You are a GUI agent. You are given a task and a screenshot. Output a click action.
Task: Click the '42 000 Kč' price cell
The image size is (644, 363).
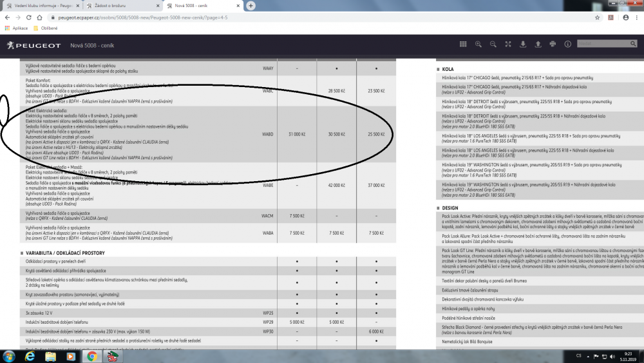click(336, 186)
